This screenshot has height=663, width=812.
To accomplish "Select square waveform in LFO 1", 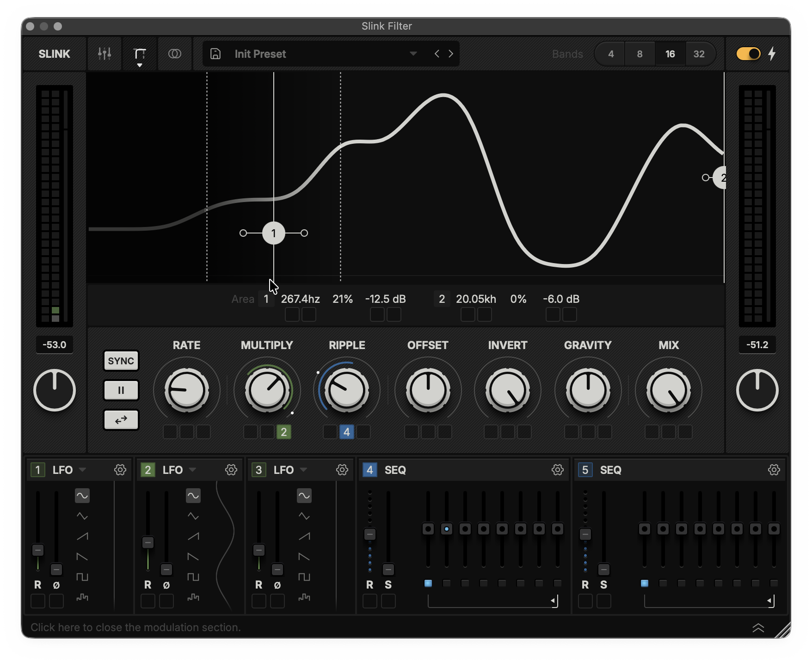I will pos(82,577).
